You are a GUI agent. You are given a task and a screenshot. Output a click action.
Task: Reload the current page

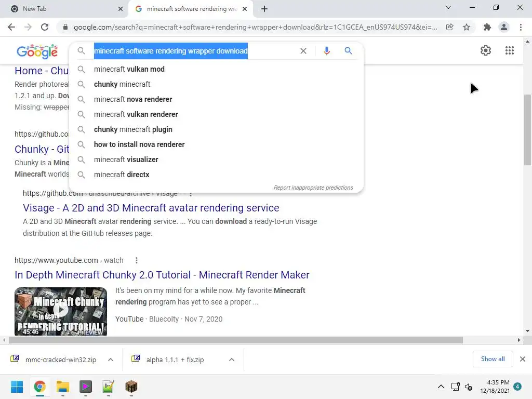[x=45, y=27]
